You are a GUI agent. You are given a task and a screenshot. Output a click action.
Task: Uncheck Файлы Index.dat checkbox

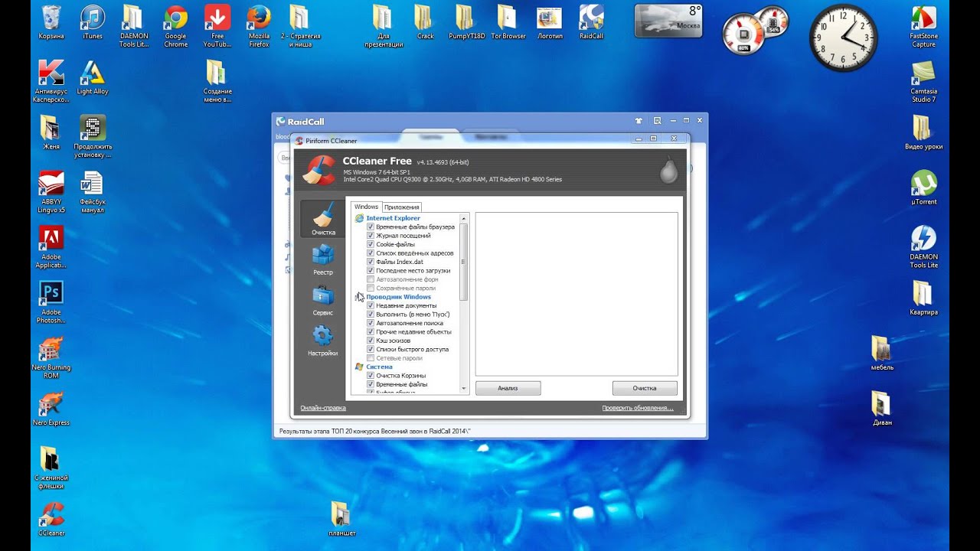[371, 262]
